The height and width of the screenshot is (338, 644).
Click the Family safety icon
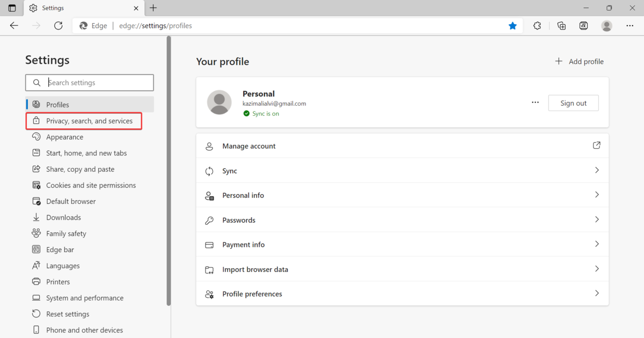(x=36, y=233)
